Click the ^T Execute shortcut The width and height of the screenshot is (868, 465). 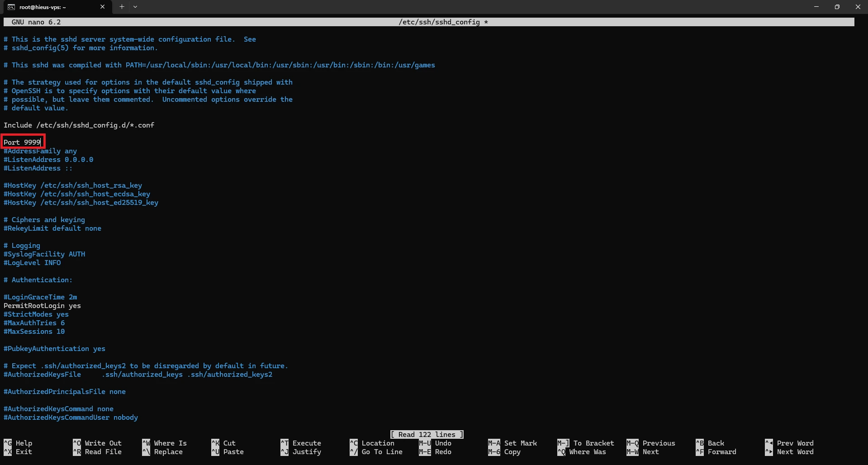301,443
